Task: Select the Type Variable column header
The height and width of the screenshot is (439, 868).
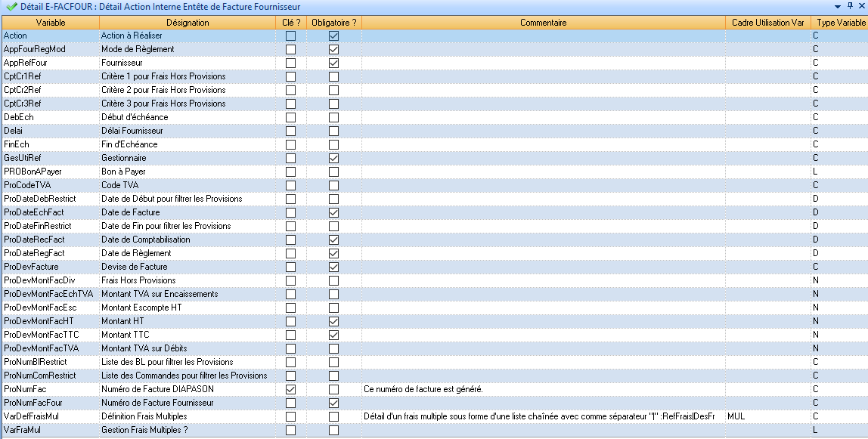Action: 840,23
